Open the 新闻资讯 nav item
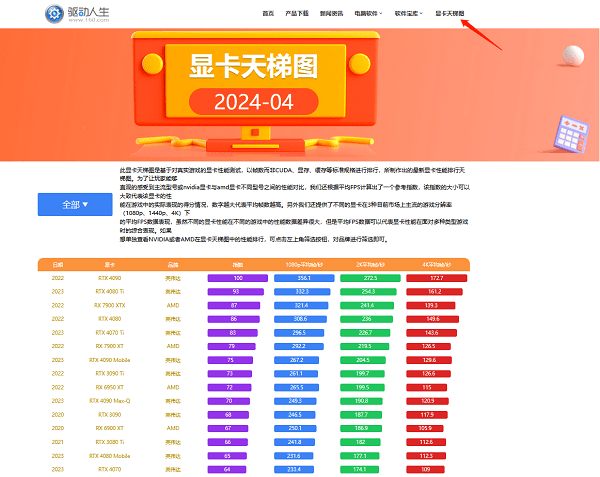The width and height of the screenshot is (600, 477). click(x=331, y=13)
